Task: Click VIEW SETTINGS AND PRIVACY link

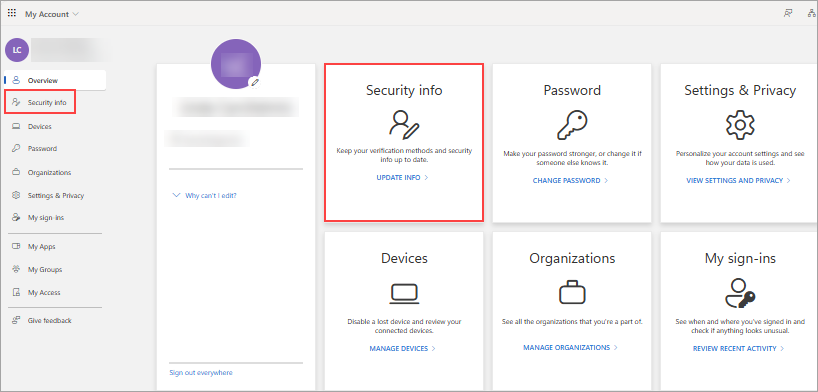Action: (735, 181)
